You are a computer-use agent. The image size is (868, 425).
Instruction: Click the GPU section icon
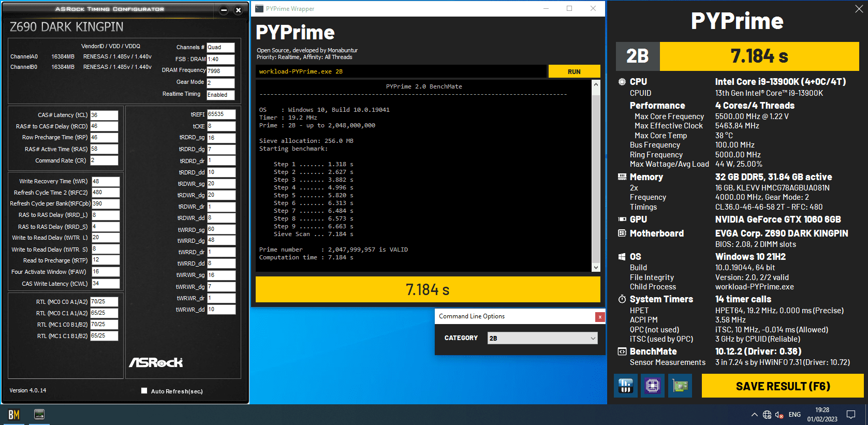(622, 219)
